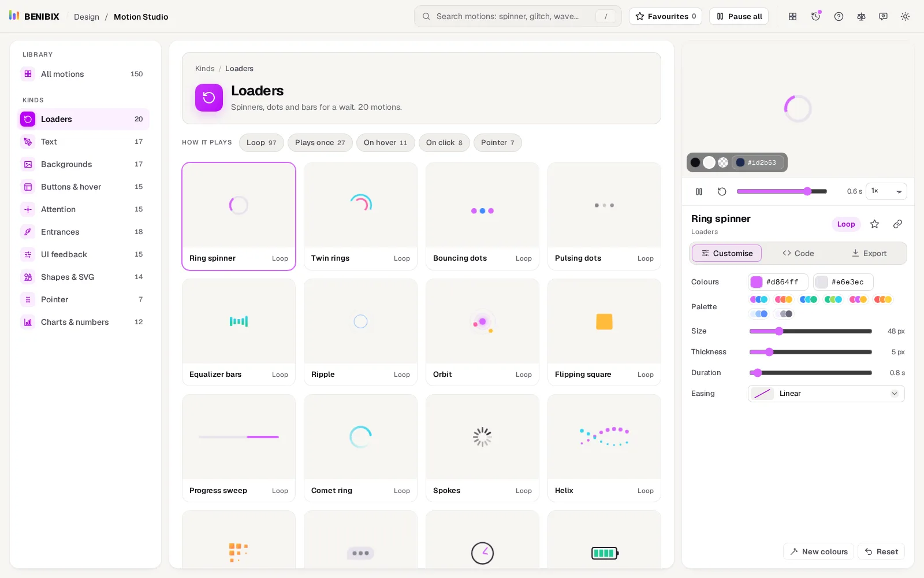
Task: Toggle the sun theme icon
Action: (905, 17)
